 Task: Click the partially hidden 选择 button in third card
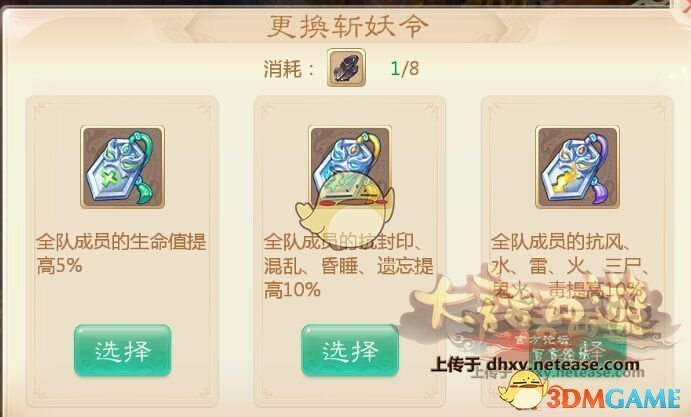[577, 352]
